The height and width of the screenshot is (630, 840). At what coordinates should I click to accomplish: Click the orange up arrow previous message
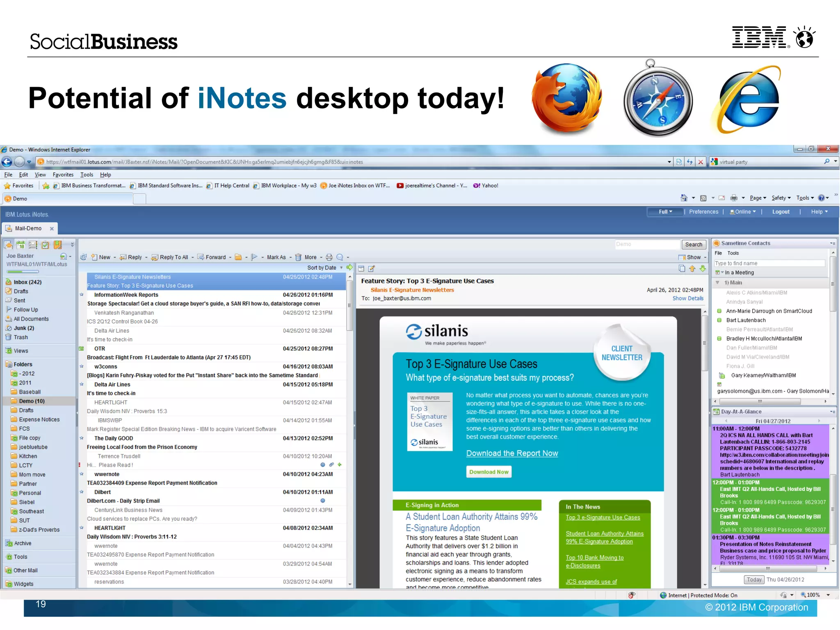coord(692,268)
